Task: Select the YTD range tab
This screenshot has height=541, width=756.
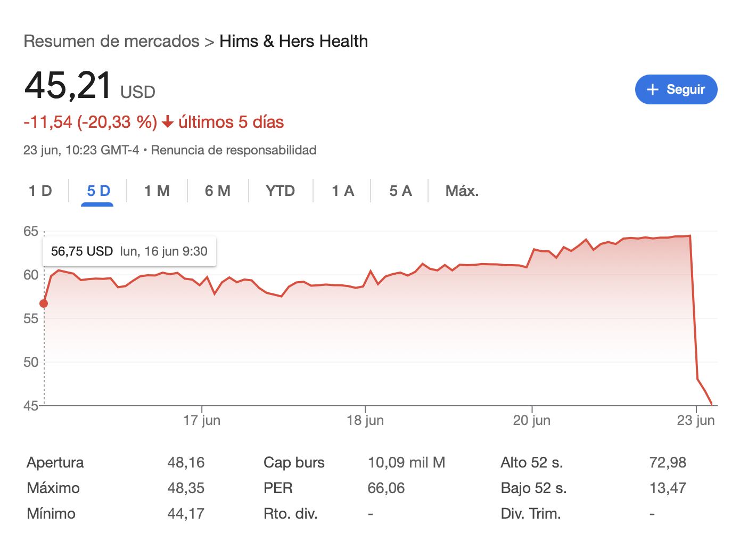Action: coord(281,191)
